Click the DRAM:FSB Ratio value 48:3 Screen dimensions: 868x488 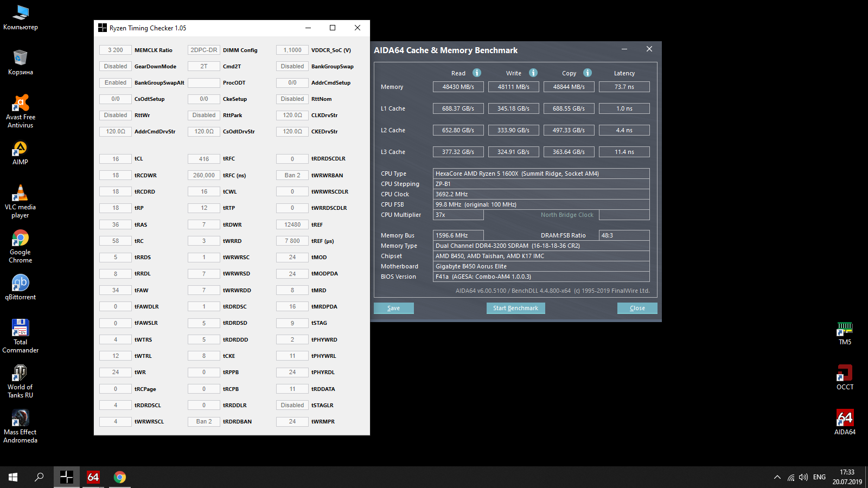tap(624, 235)
